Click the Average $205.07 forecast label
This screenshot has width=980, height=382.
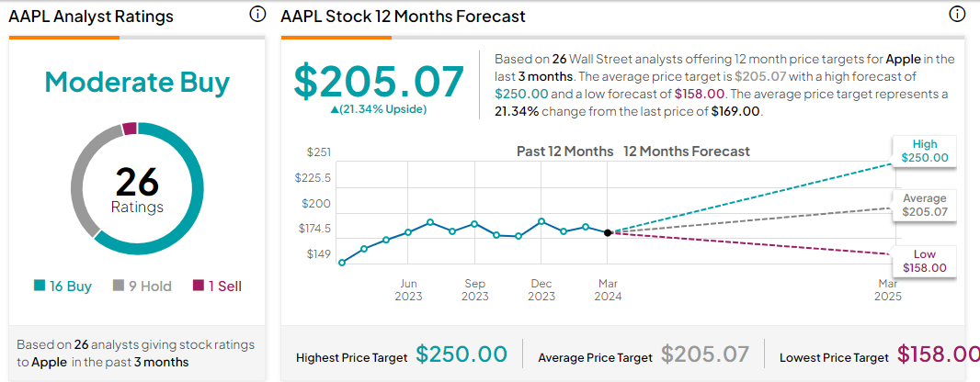pos(924,206)
